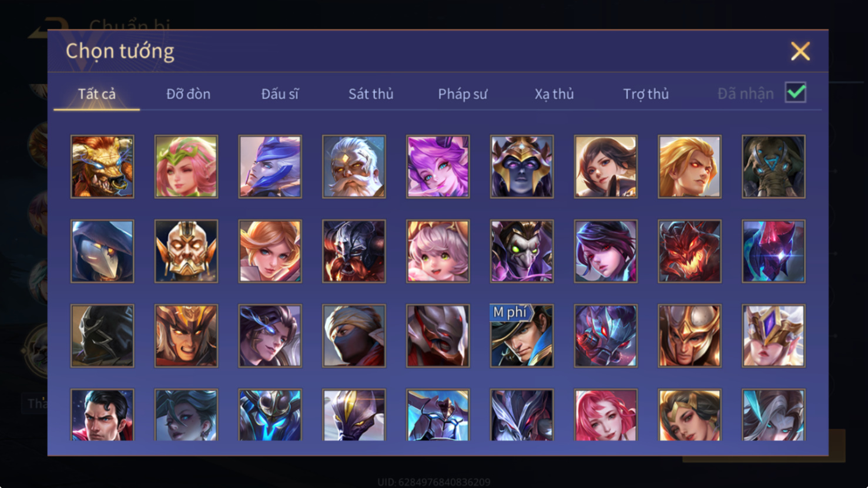Select the Wonder Woman hero with tiara
The image size is (868, 488).
tap(689, 415)
